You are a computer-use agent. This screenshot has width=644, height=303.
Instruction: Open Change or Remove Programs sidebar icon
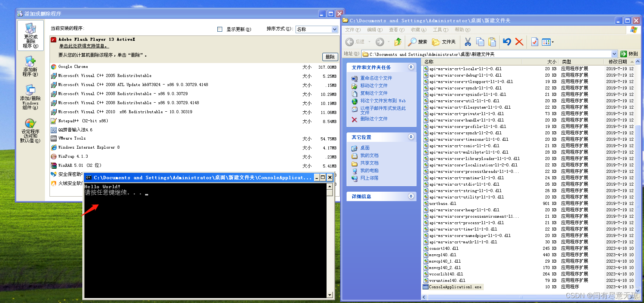(31, 35)
